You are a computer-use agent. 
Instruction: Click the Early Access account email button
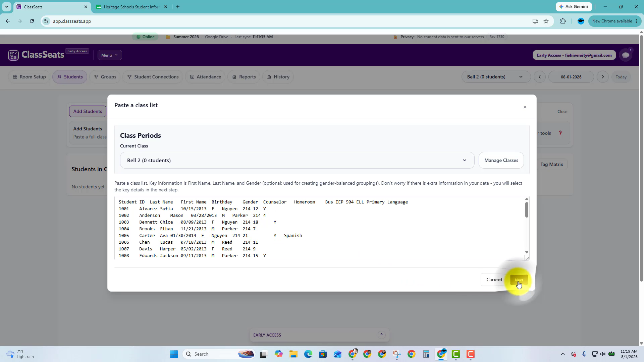pyautogui.click(x=574, y=55)
